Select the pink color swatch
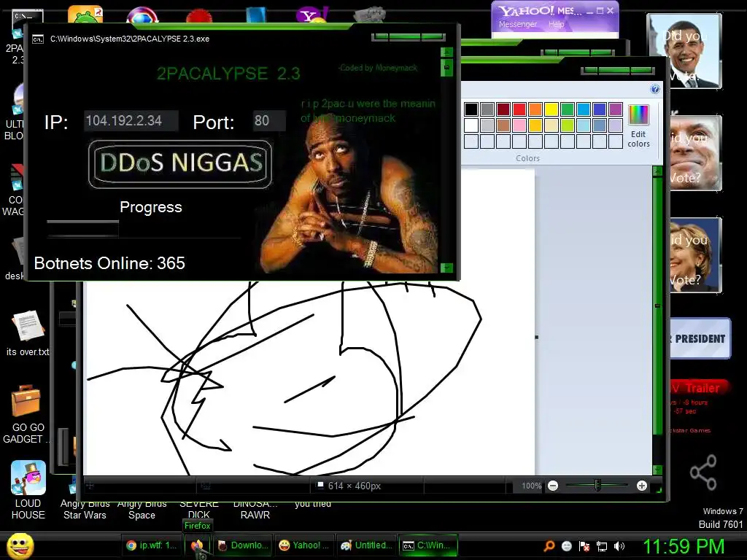This screenshot has height=560, width=747. [x=519, y=125]
